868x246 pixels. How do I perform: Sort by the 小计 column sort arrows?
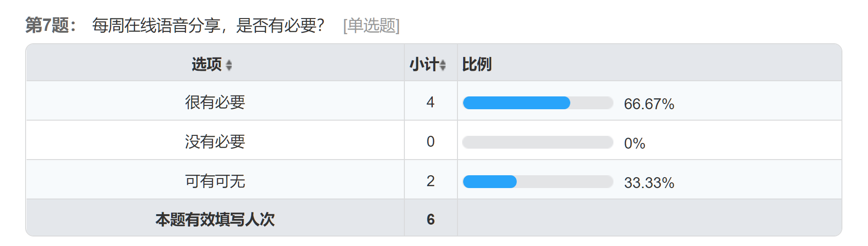click(x=443, y=65)
